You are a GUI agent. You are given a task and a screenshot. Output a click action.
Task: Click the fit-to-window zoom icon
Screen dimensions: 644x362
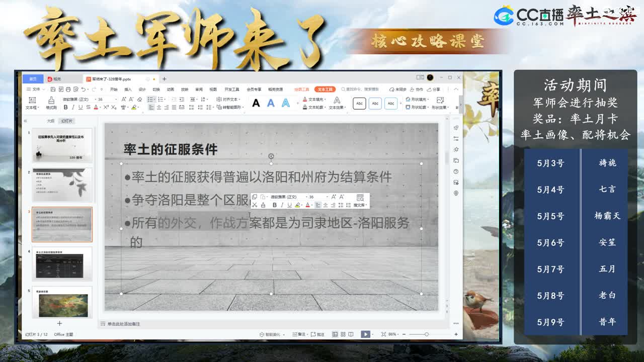(x=383, y=334)
